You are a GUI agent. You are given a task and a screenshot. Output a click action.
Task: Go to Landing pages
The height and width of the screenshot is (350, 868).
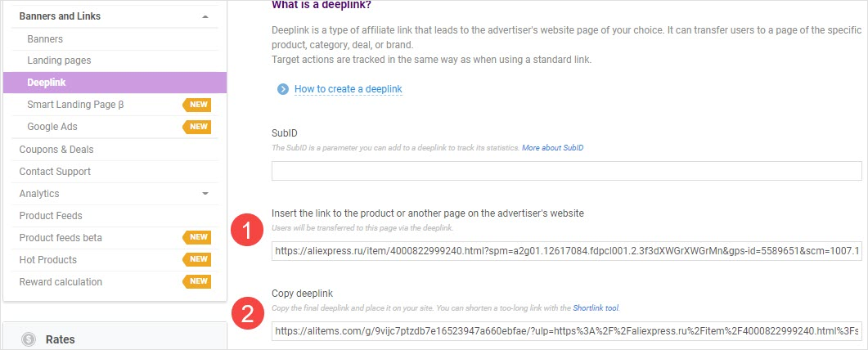[59, 61]
